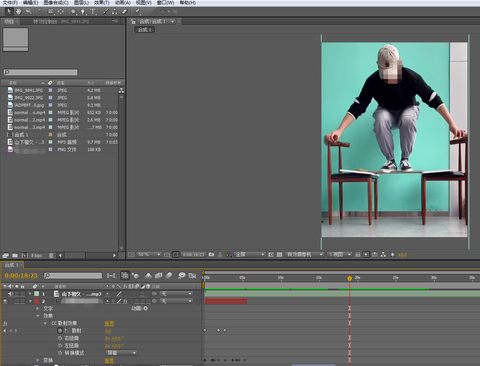Mute audio of layer 1 mp3
The height and width of the screenshot is (366, 480).
10,294
